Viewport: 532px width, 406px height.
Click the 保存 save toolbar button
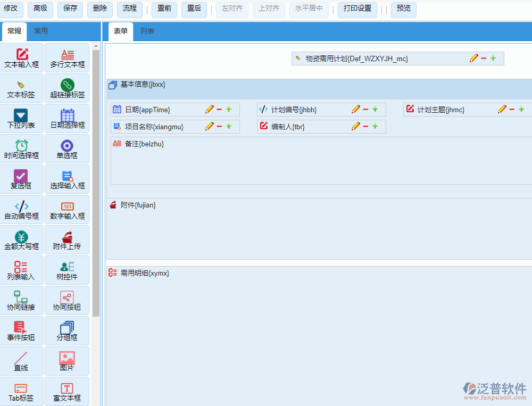pos(70,10)
